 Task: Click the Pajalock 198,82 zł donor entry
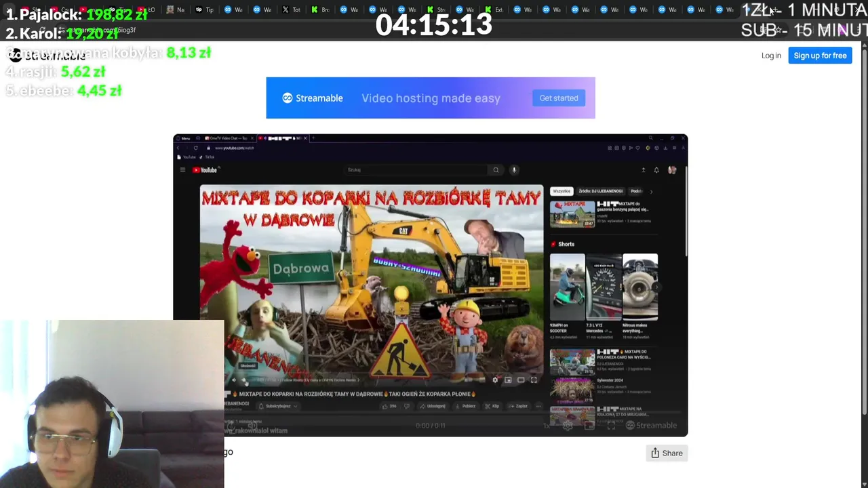(77, 14)
